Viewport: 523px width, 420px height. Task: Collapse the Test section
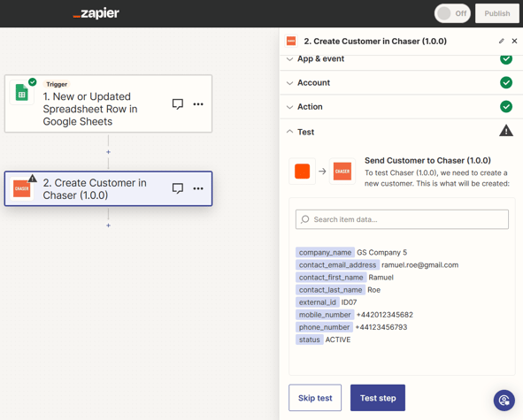401,132
